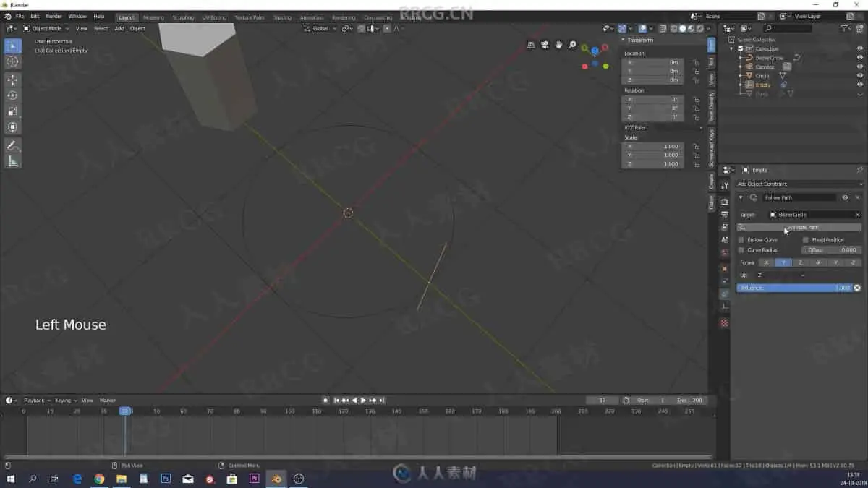Toggle Collection visibility eye in outliner
This screenshot has height=488, width=868.
point(860,48)
